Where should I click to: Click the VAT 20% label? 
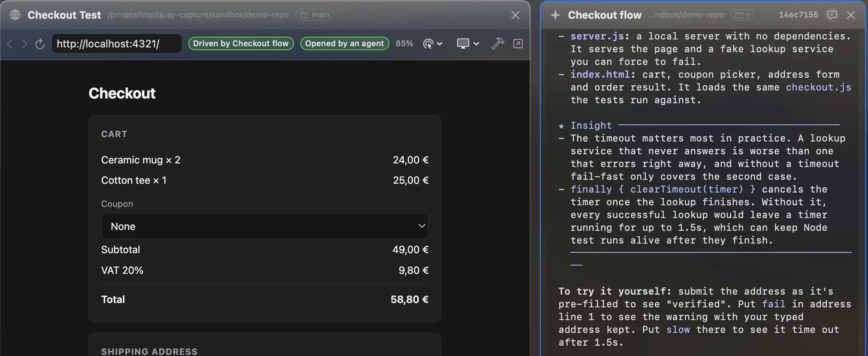[x=122, y=270]
